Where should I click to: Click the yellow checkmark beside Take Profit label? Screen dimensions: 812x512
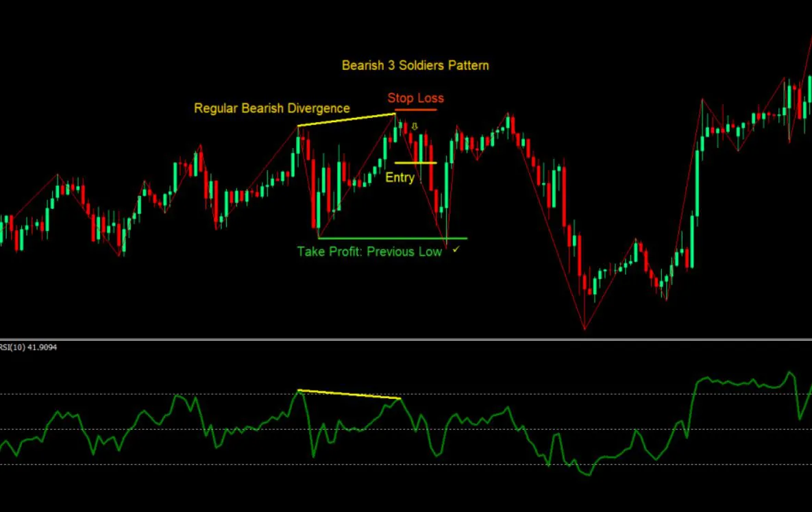[x=456, y=251]
